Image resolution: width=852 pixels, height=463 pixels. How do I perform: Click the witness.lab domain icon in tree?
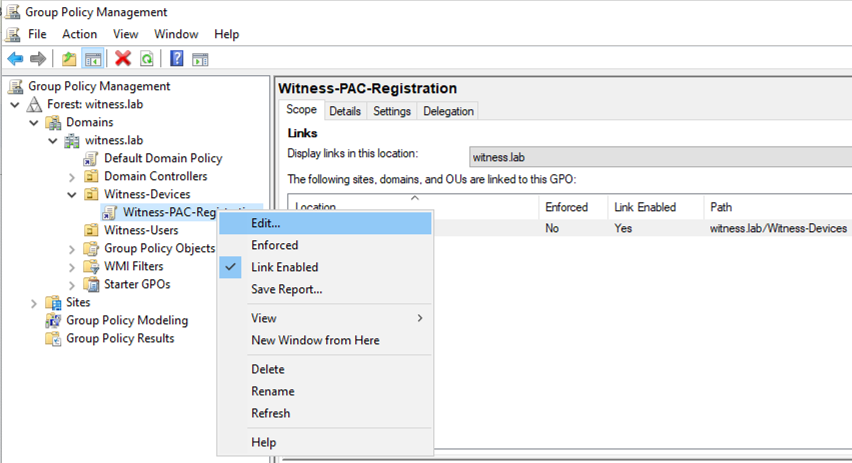click(x=72, y=141)
